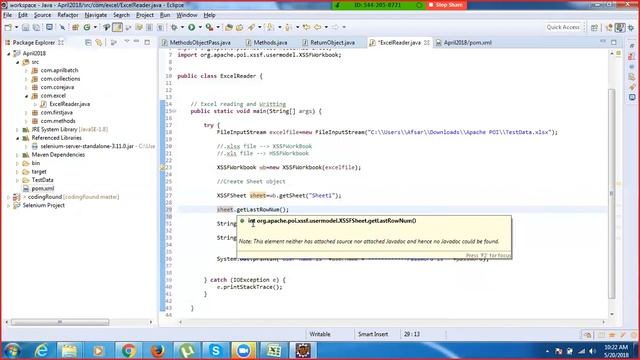Switch to April2018/pom.xml tab
The image size is (640, 360).
463,42
